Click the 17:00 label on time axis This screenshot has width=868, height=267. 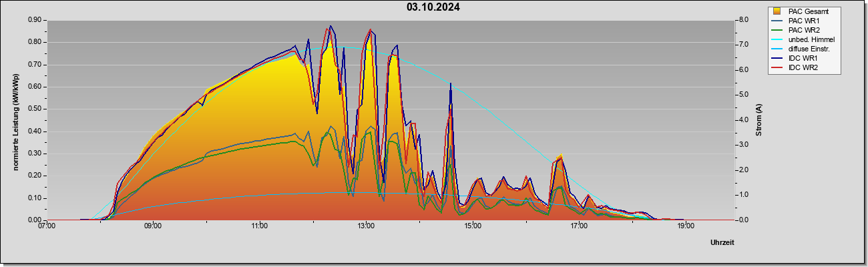580,226
